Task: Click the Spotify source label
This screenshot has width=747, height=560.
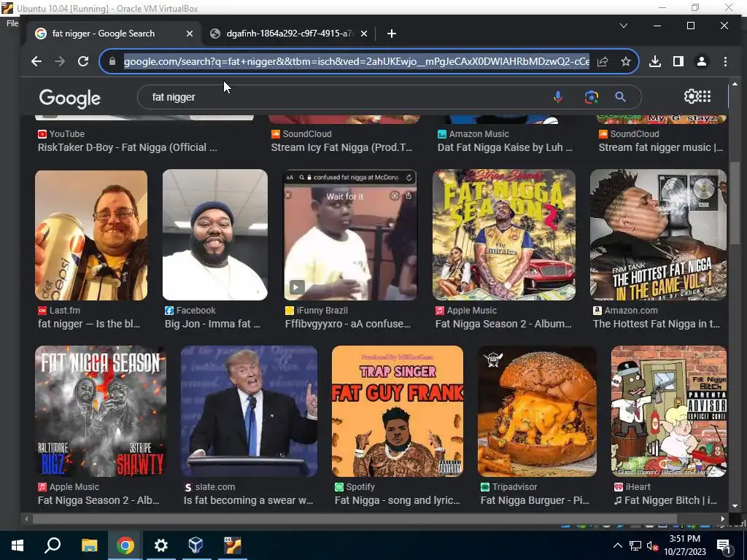Action: (x=360, y=487)
